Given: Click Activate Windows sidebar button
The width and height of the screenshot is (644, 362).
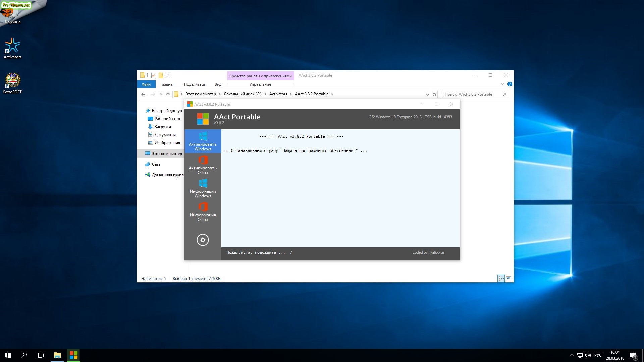Looking at the screenshot, I should point(203,141).
